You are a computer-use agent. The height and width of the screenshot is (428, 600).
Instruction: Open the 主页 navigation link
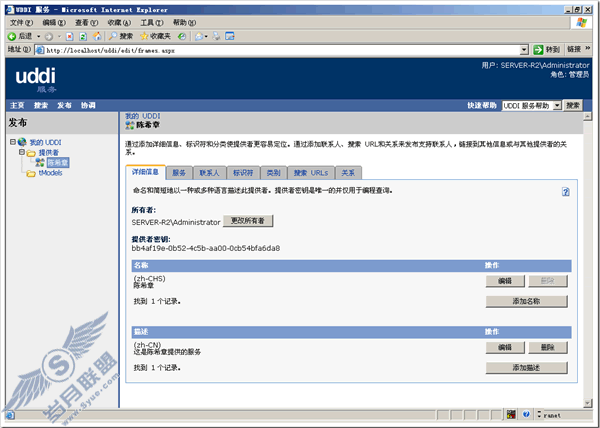pyautogui.click(x=17, y=106)
